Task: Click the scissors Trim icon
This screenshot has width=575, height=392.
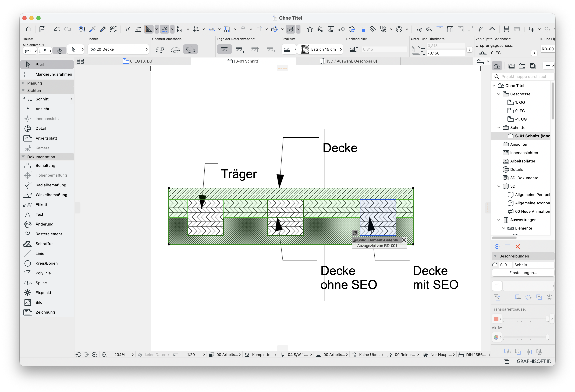Action: click(418, 29)
